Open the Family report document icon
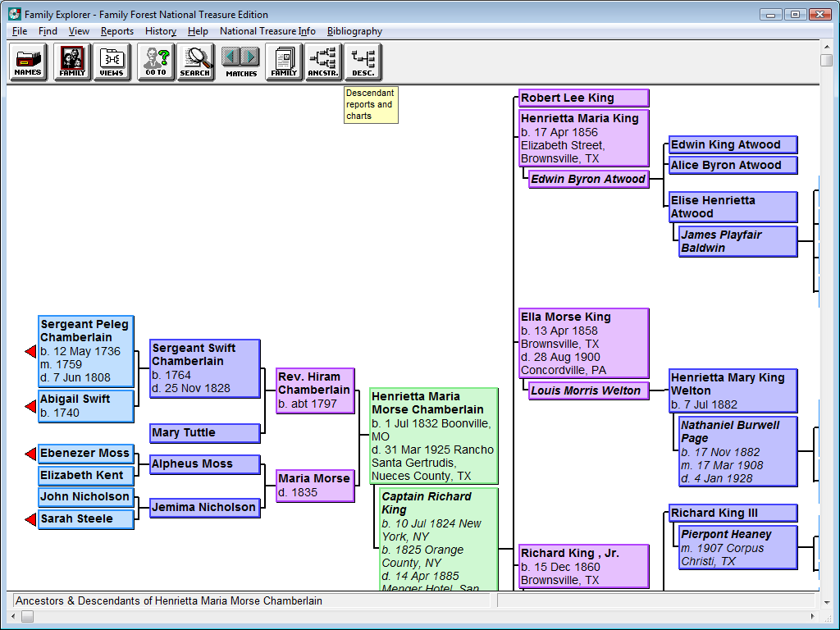Screen dimensions: 840x630 (284, 62)
